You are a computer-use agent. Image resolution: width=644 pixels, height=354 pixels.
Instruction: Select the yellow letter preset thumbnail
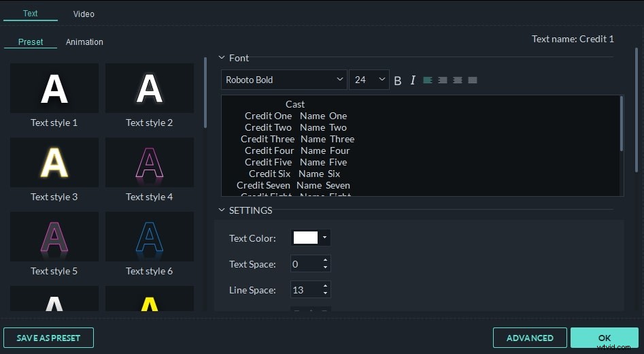(150, 299)
